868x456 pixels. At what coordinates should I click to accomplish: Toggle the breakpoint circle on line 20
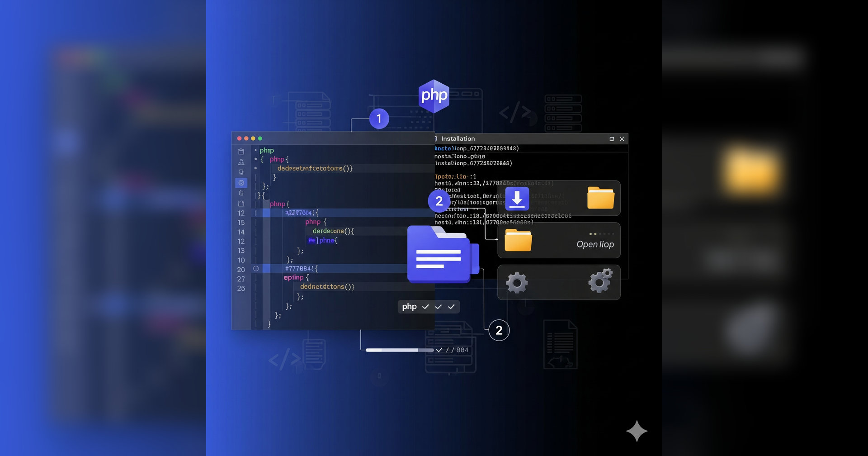(x=256, y=269)
